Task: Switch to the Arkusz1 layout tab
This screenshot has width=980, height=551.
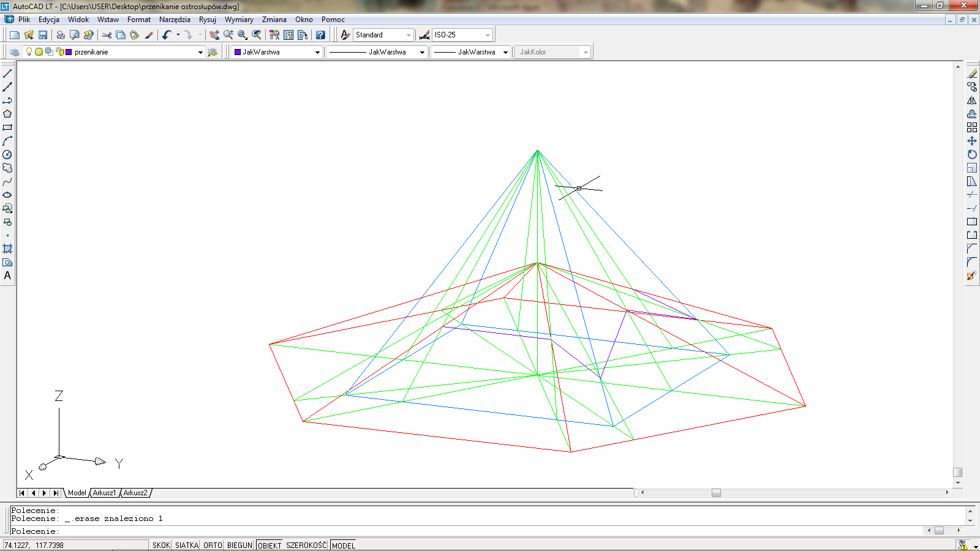Action: (x=104, y=493)
